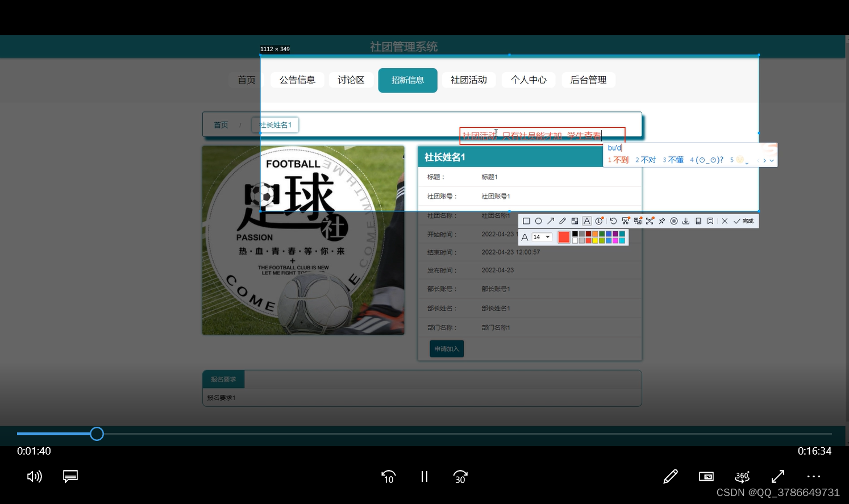Screen dimensions: 849x504
Task: Click the 社长姓名1 breadcrumb item
Action: click(x=275, y=125)
